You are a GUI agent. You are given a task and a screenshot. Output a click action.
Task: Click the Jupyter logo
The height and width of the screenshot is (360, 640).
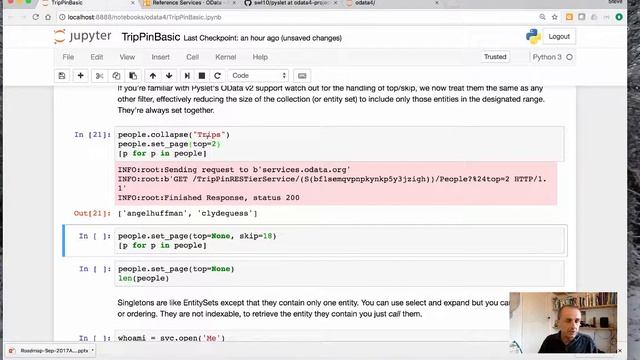82,36
